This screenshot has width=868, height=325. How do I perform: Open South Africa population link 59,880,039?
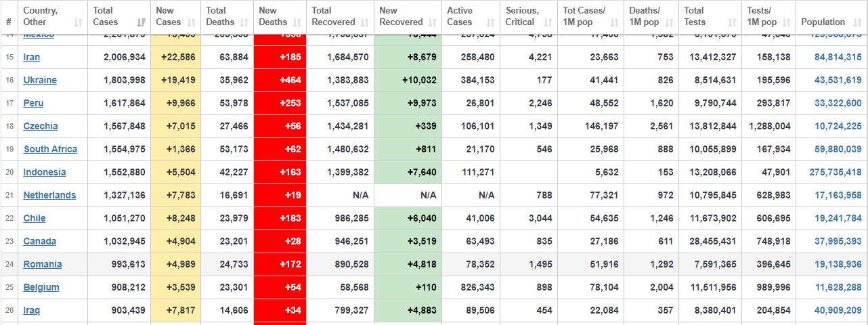pos(838,149)
